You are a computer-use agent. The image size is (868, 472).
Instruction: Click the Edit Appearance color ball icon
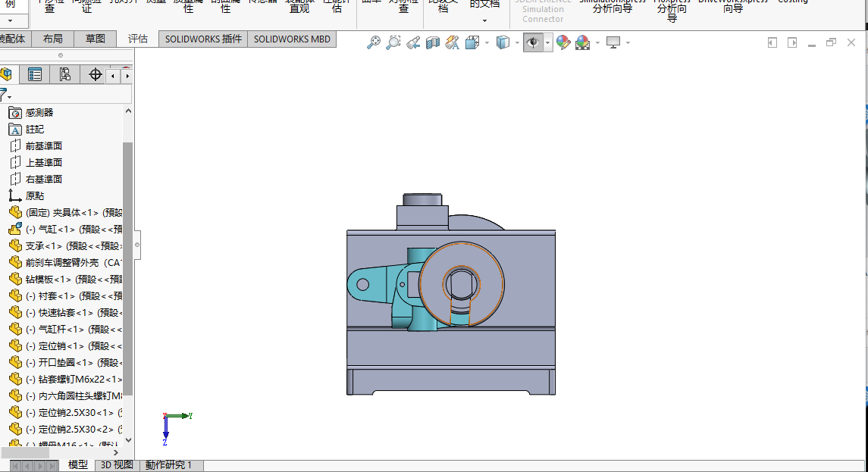point(563,42)
